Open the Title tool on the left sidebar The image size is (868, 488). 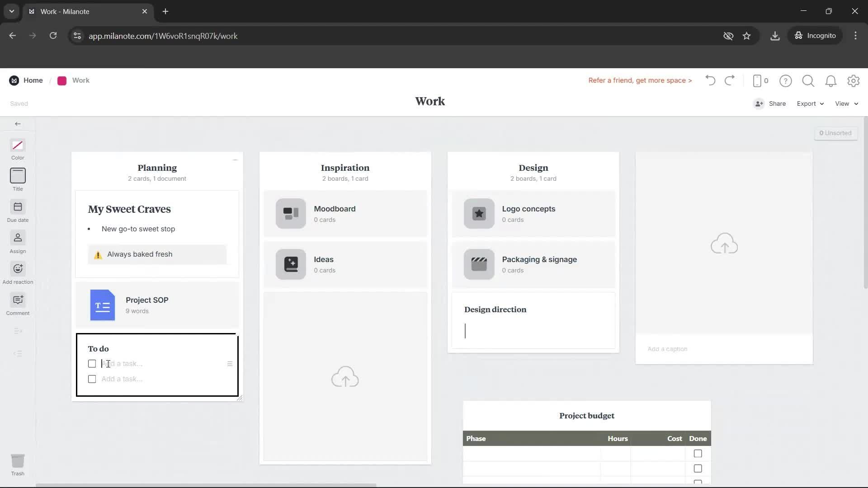[17, 179]
